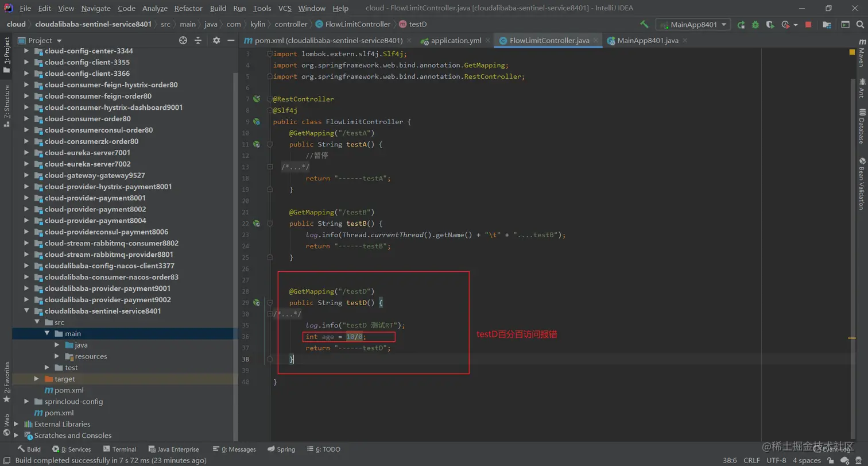Expand the target folder
Screen dimensions: 868x466
tap(37, 379)
